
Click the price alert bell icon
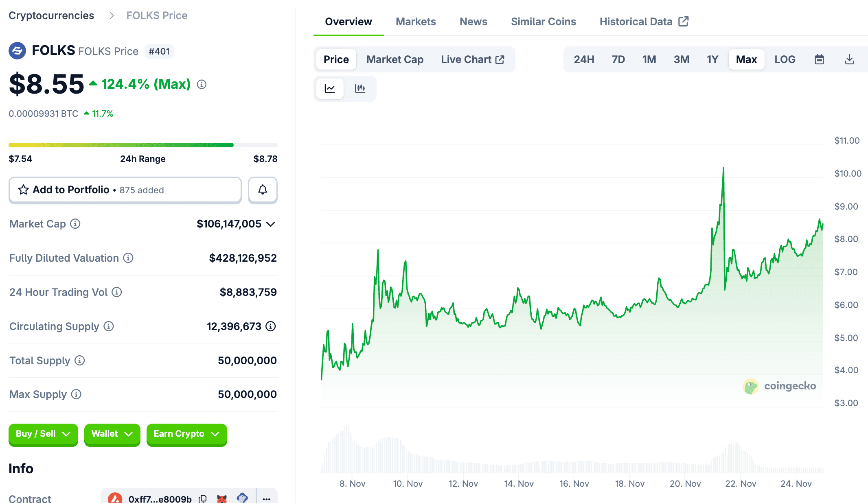pos(263,190)
